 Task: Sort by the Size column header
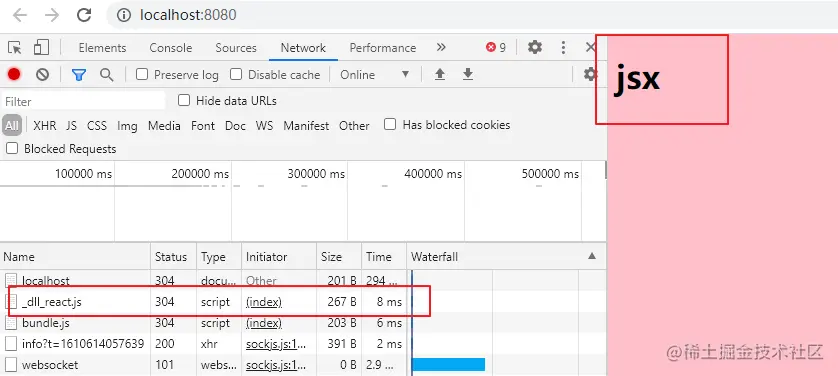point(339,257)
